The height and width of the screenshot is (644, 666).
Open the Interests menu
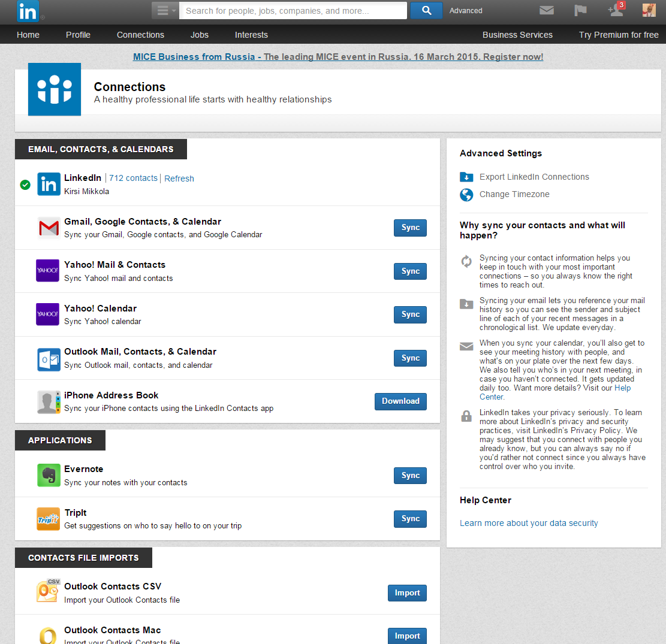pos(251,35)
